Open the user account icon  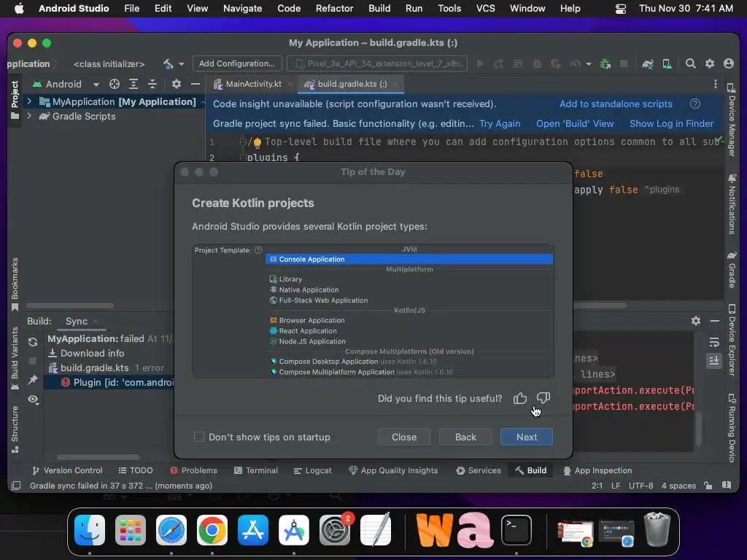coord(729,63)
